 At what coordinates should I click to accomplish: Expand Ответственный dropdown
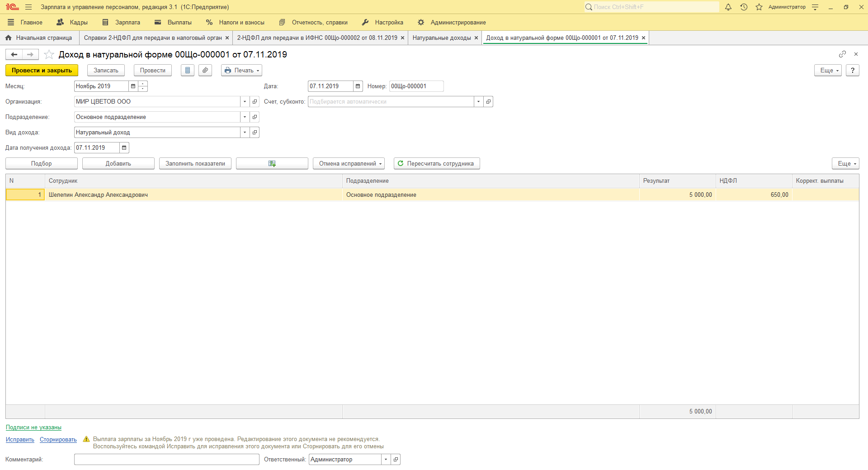pos(386,459)
